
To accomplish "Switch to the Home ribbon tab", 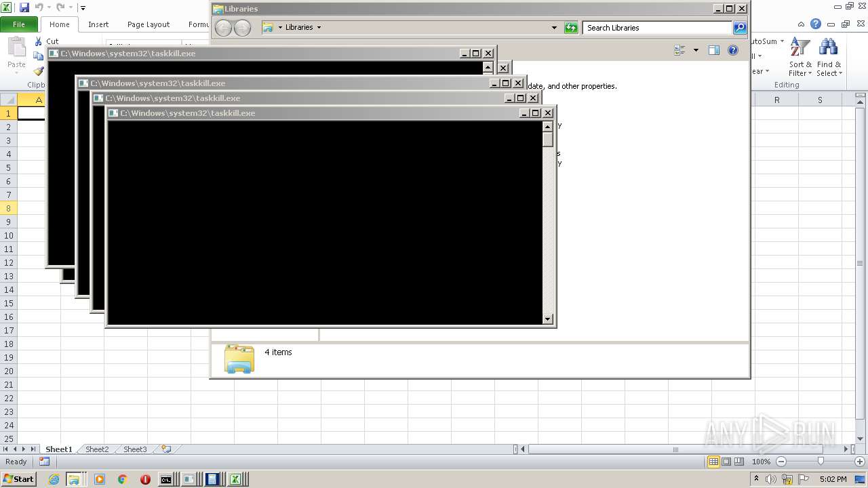I will [59, 24].
